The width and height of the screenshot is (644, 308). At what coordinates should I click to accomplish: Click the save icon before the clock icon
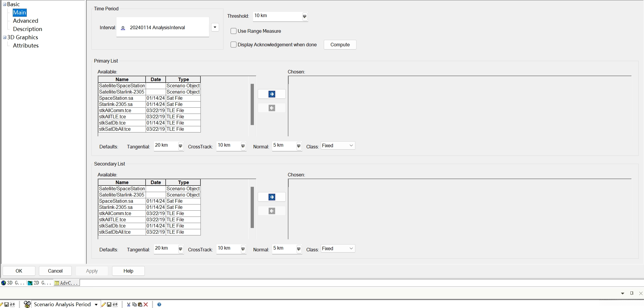point(6,304)
